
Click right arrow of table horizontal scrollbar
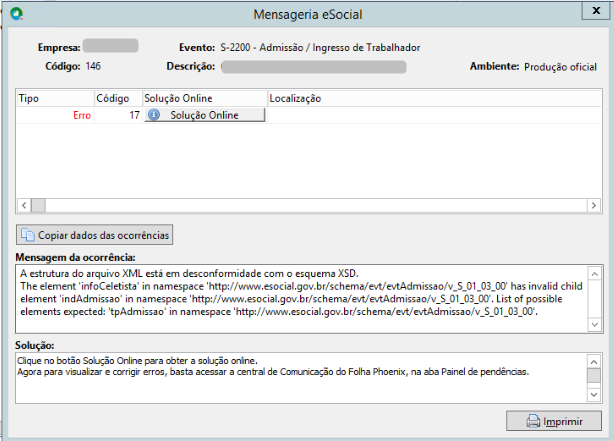[594, 205]
